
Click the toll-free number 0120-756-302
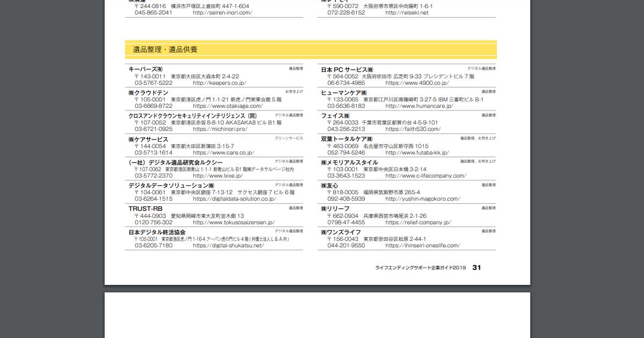(153, 223)
